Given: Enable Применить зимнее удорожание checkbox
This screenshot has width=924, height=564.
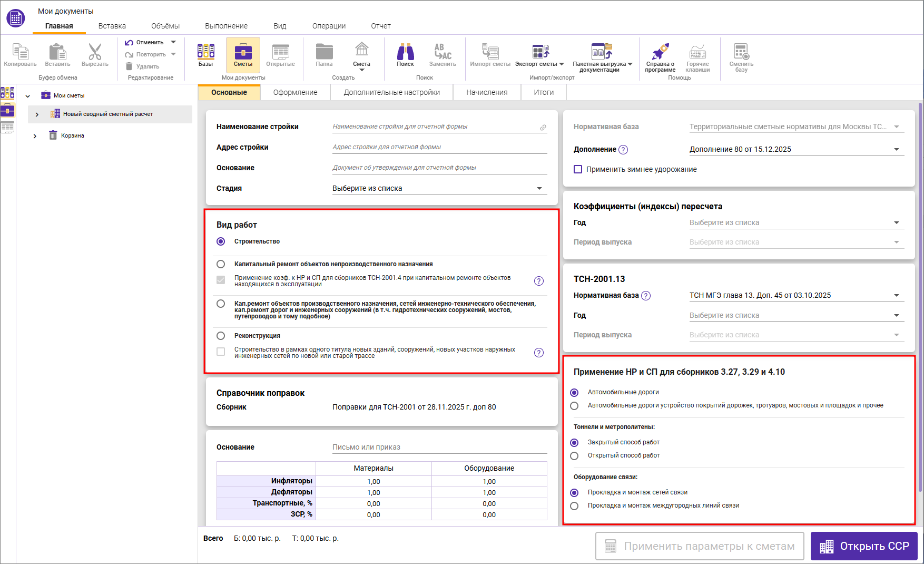Looking at the screenshot, I should [x=578, y=169].
